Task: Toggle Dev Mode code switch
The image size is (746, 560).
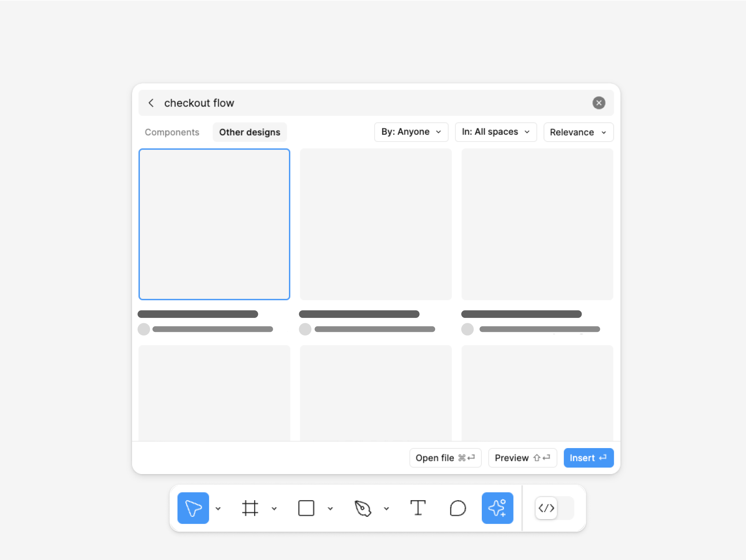Action: coord(554,508)
